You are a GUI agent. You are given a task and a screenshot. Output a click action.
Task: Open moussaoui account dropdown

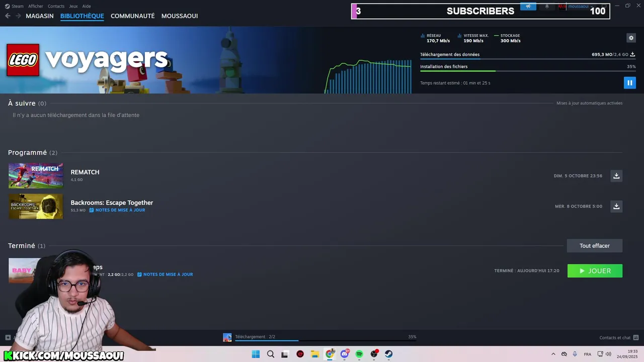(x=581, y=7)
